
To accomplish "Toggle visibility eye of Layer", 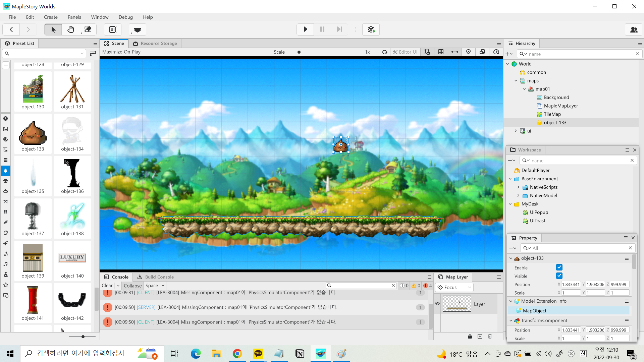I will coord(437,303).
